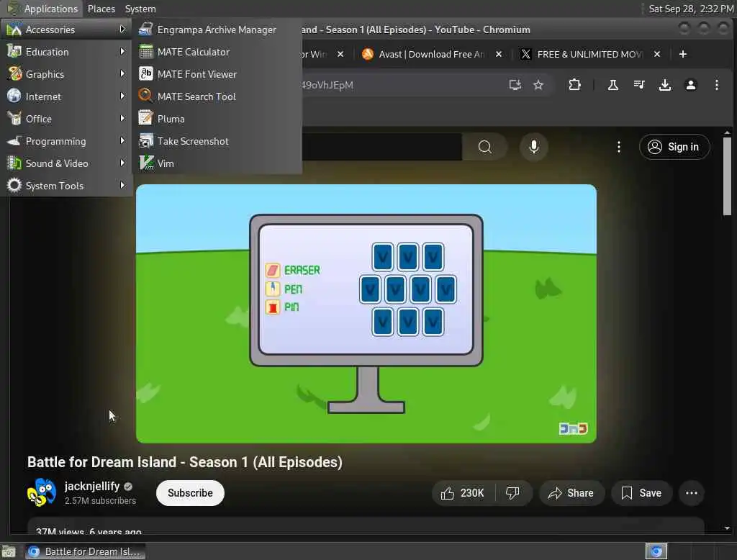Open Engrampa Archive Manager
Screen dimensions: 737x560
tap(217, 30)
